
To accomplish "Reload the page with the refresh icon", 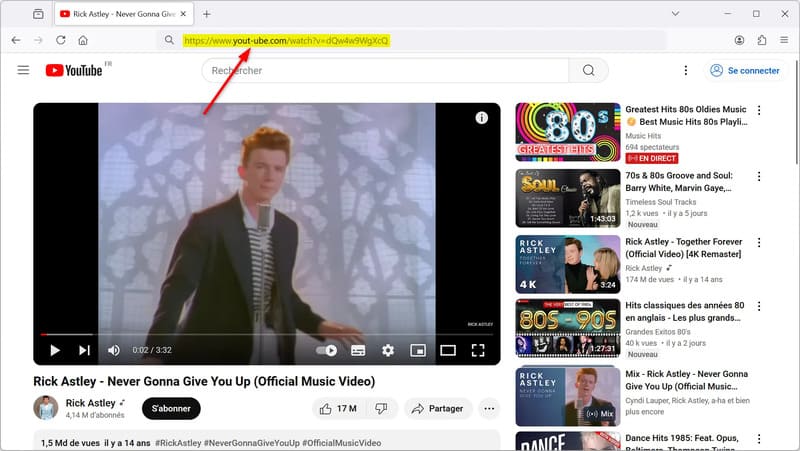I will (x=61, y=40).
